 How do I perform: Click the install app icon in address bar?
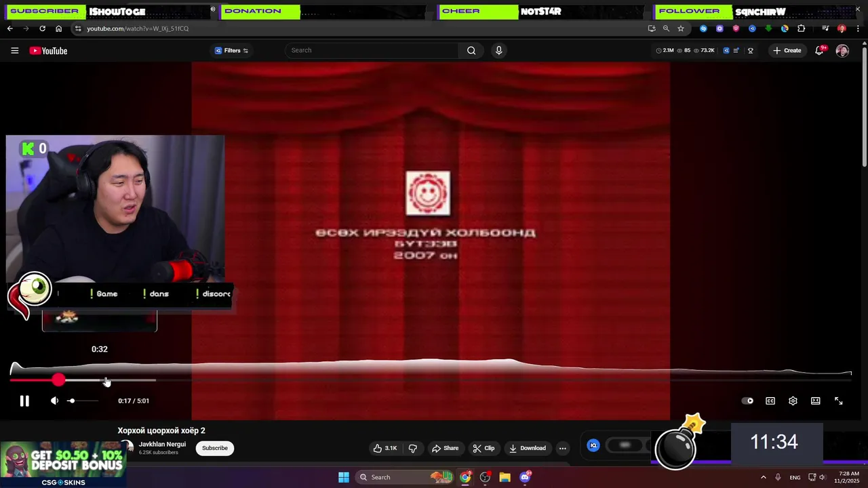[x=652, y=28]
